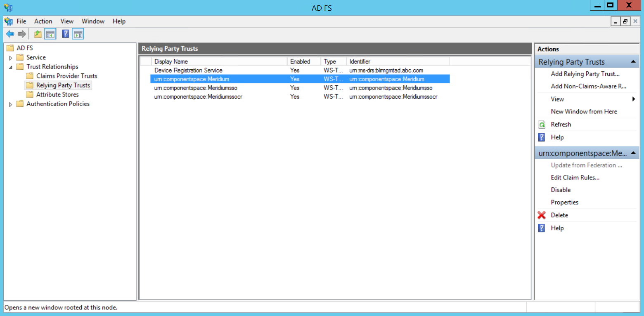This screenshot has height=316, width=644.
Task: Collapse urn:componentspace:Me... actions section
Action: [x=633, y=153]
